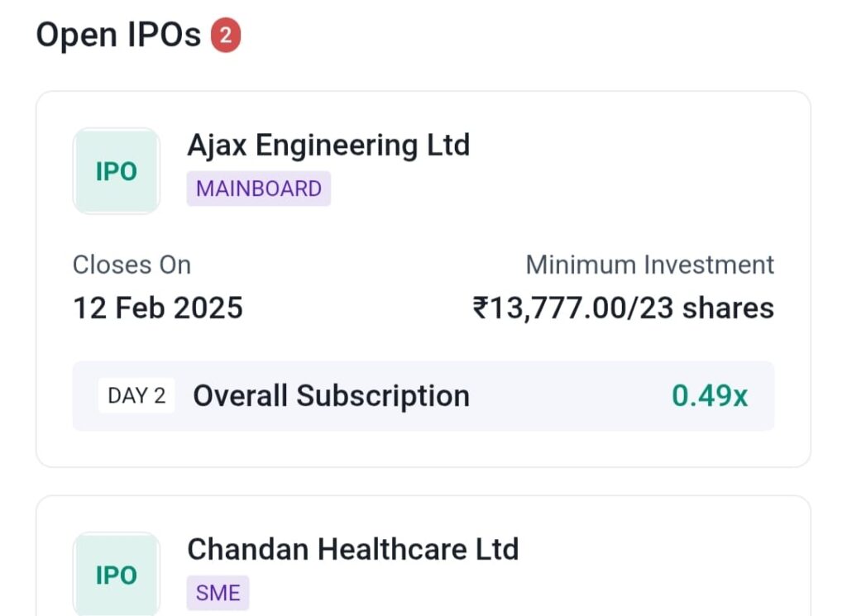Tap the Ajax Engineering IPO logo icon

click(116, 171)
